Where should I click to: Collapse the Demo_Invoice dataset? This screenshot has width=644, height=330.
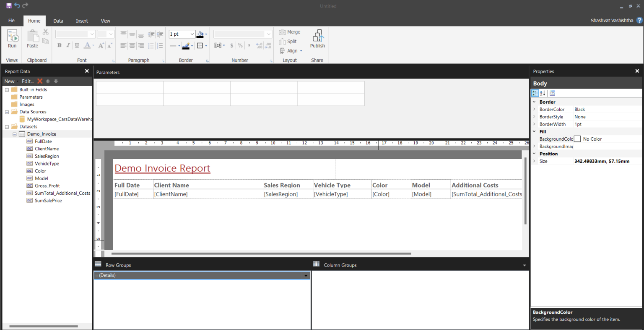(x=14, y=134)
